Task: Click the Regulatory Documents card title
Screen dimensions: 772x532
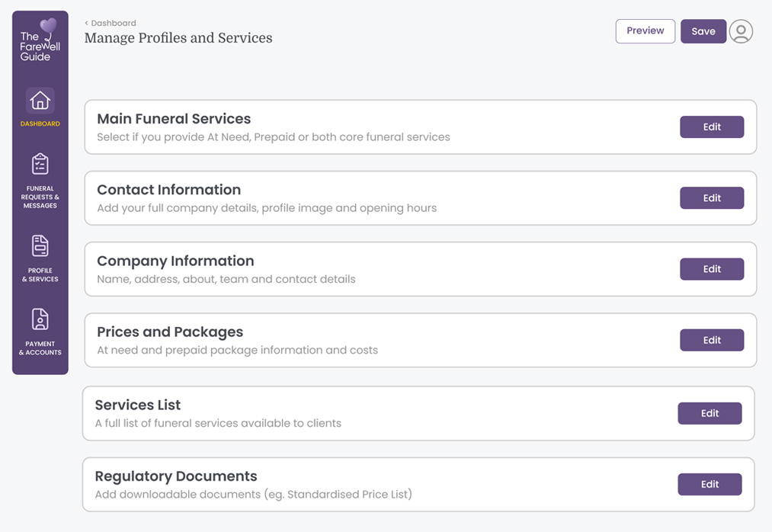Action: [x=176, y=476]
